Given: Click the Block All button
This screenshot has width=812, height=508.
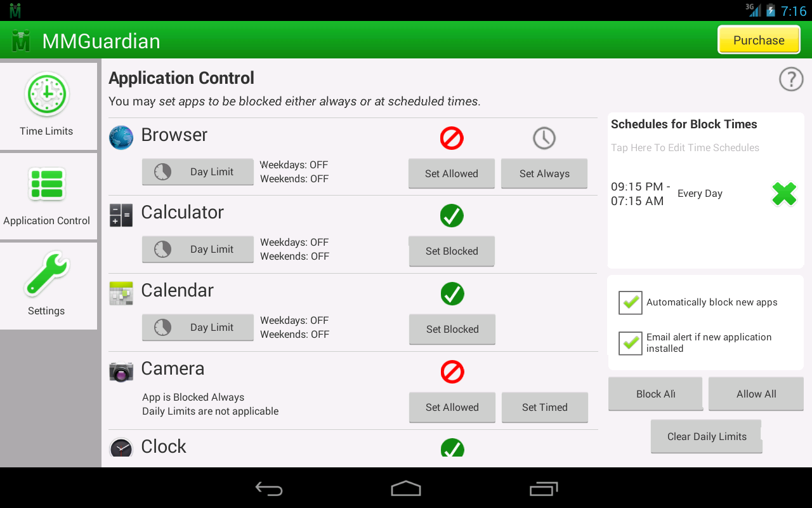Looking at the screenshot, I should point(655,394).
